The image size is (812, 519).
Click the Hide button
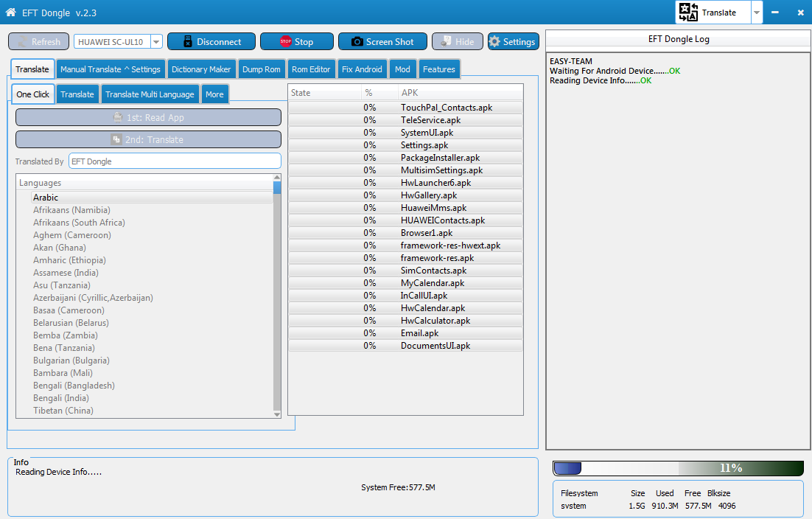pos(458,41)
